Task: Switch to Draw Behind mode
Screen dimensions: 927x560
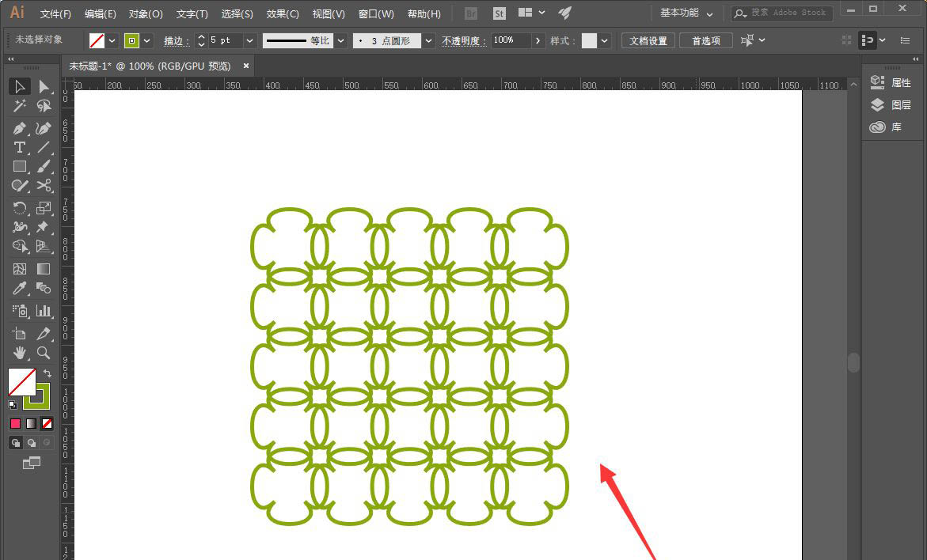Action: (x=32, y=443)
